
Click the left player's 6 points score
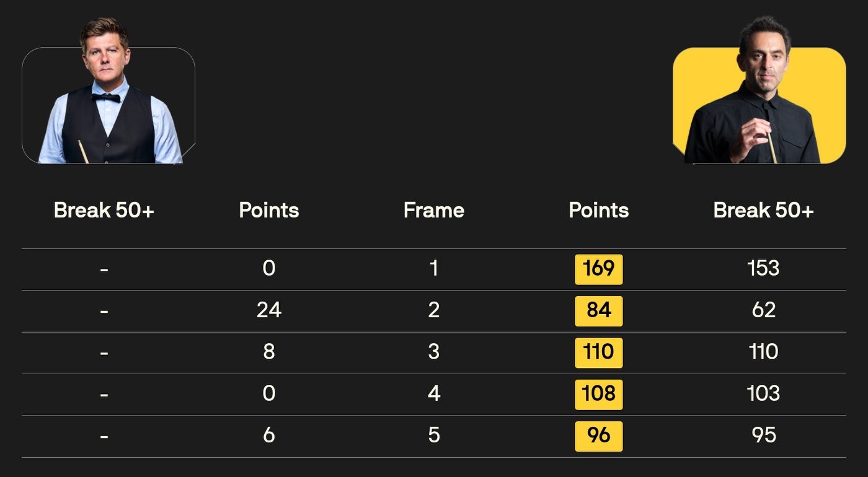(x=268, y=435)
